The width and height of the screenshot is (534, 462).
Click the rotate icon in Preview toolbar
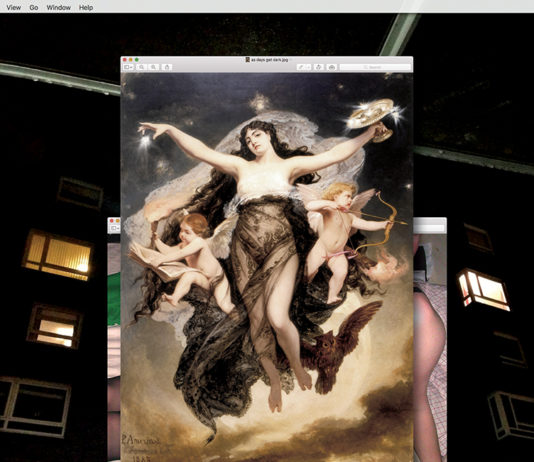[x=319, y=67]
